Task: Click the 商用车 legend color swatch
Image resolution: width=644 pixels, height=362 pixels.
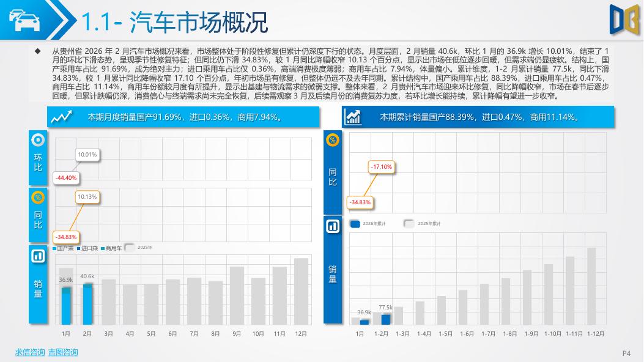Action: (x=103, y=248)
